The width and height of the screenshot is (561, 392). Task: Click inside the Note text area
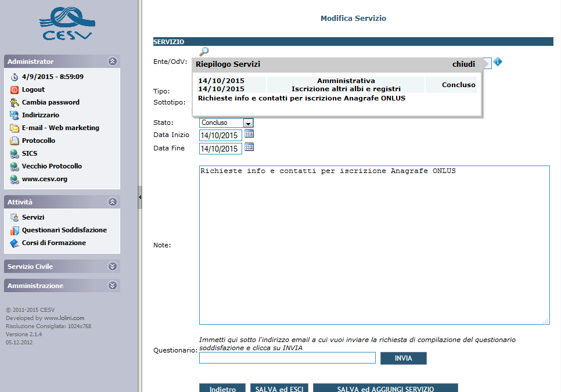coord(374,245)
